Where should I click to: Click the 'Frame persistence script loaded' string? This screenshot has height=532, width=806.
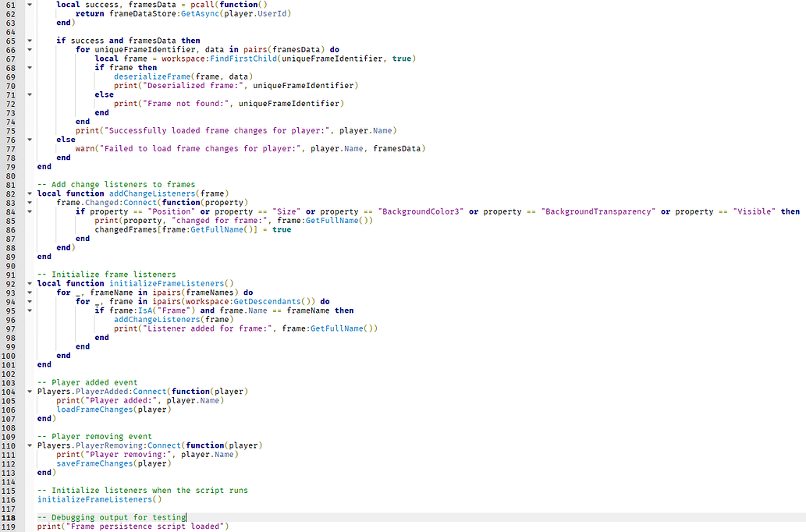pos(144,526)
